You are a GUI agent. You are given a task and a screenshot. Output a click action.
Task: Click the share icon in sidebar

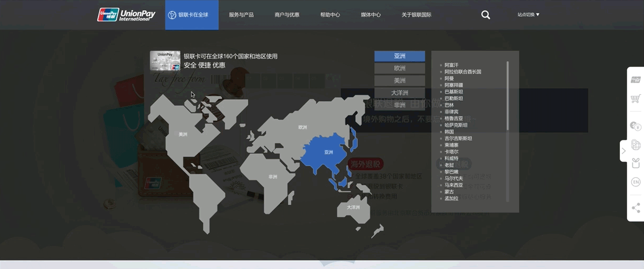tap(636, 208)
